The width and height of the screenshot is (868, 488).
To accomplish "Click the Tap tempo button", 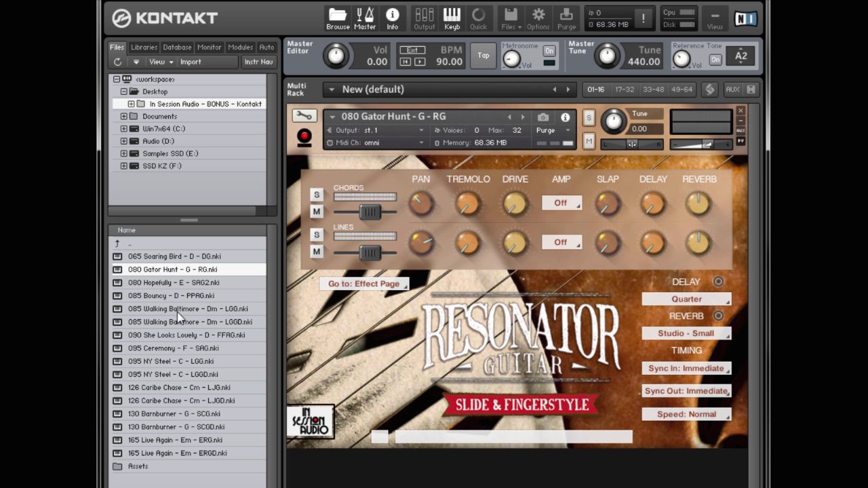I will [483, 56].
